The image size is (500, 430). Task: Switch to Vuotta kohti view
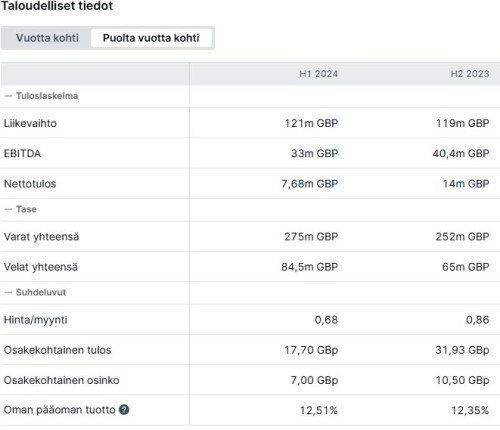point(47,38)
